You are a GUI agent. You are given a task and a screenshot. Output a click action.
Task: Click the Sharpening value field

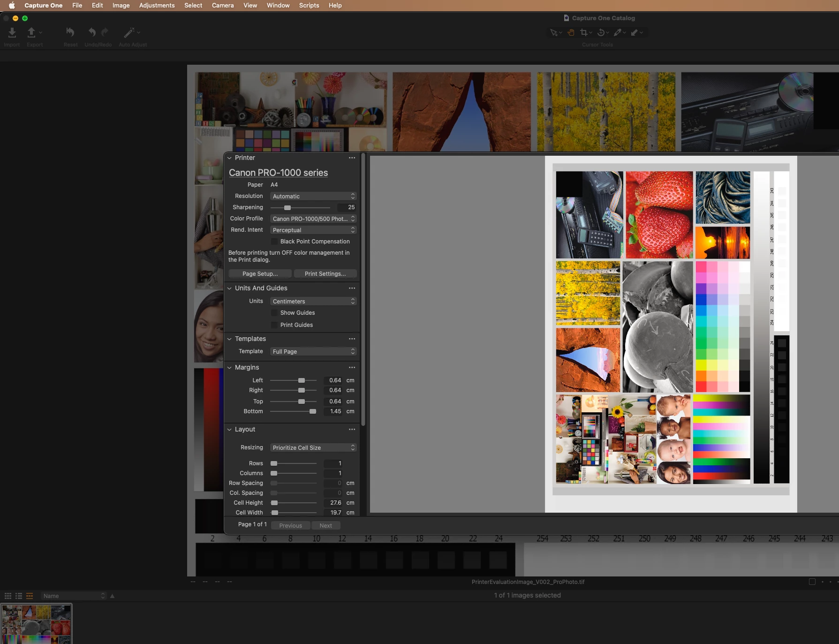(x=347, y=207)
